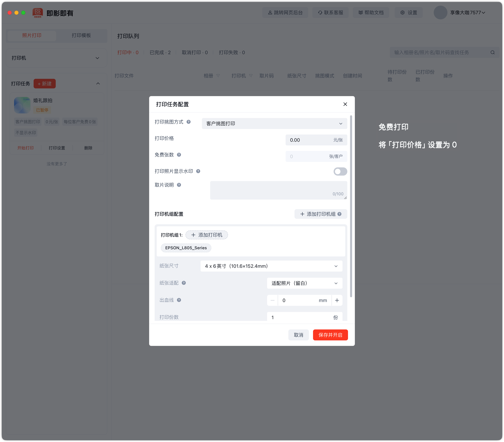Toggle the 打印照片显示水印 switch
The height and width of the screenshot is (442, 504).
[x=340, y=171]
